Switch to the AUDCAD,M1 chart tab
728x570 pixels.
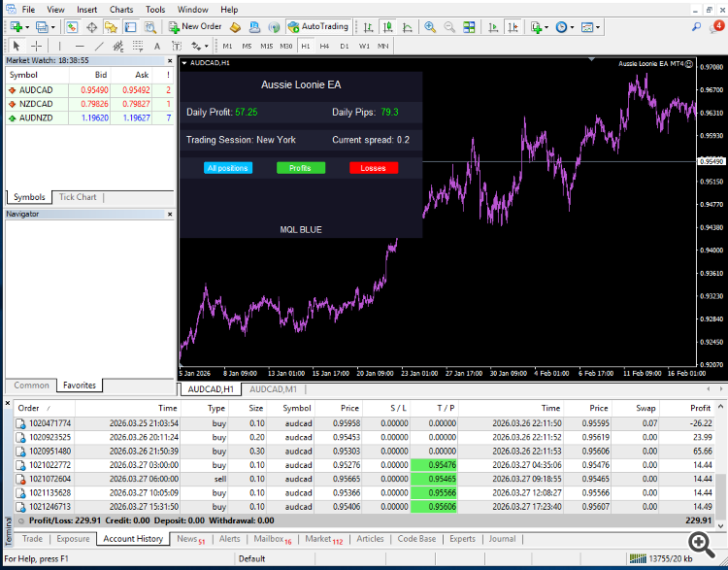click(273, 389)
